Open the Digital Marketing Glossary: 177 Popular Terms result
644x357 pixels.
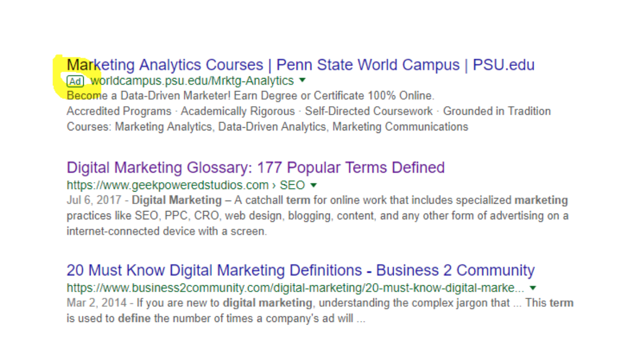256,168
